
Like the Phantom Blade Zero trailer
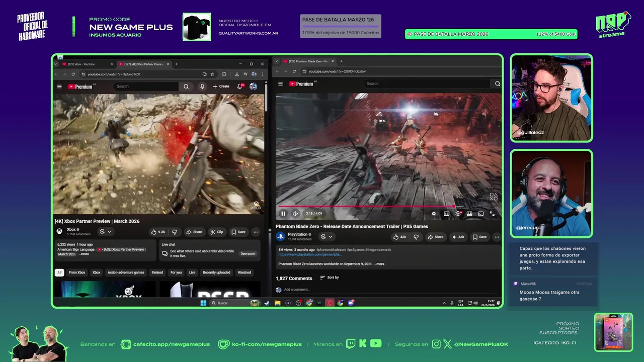click(400, 237)
